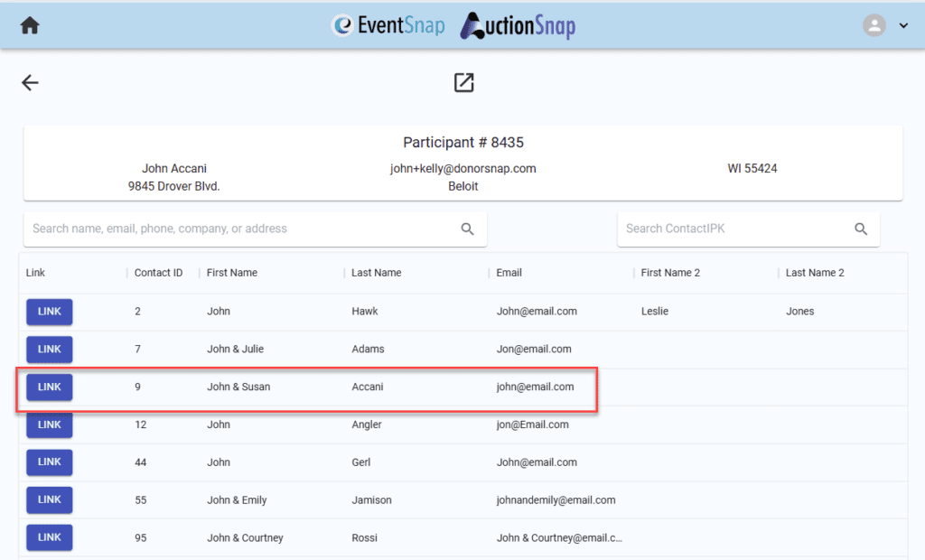Click the back arrow icon
The height and width of the screenshot is (560, 925).
click(x=30, y=83)
